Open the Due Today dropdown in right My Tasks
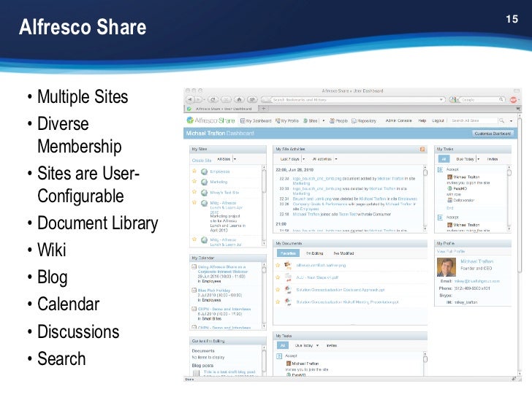 [479, 159]
